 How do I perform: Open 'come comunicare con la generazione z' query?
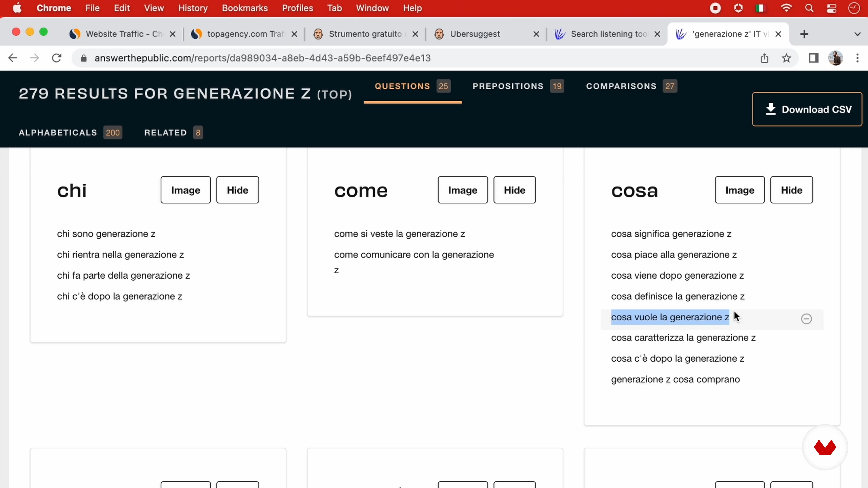tap(414, 262)
